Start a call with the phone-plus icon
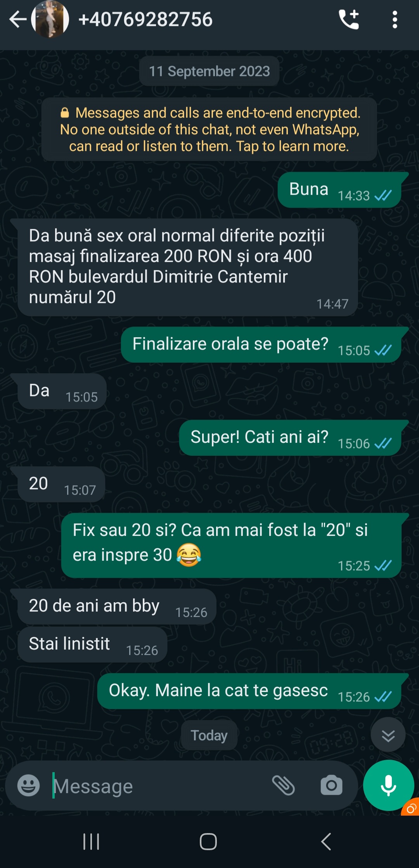 [349, 19]
